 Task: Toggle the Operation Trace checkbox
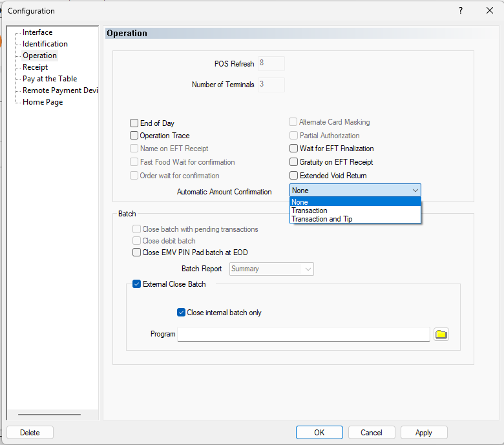(x=134, y=136)
